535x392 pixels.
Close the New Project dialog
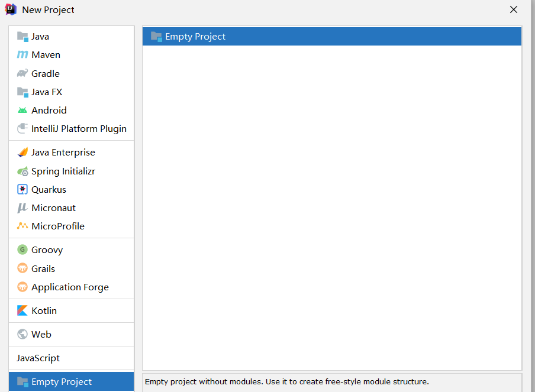pos(514,9)
